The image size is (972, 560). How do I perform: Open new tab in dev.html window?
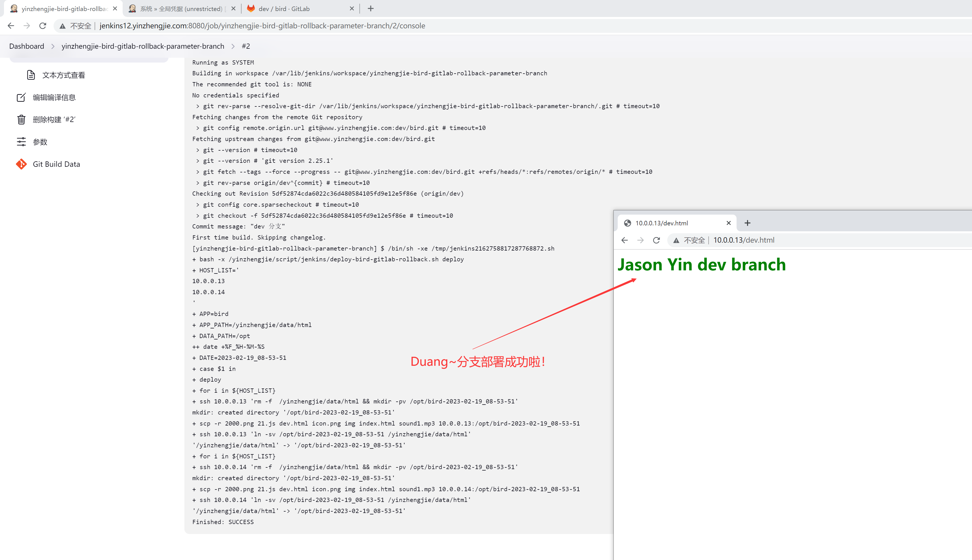point(748,223)
